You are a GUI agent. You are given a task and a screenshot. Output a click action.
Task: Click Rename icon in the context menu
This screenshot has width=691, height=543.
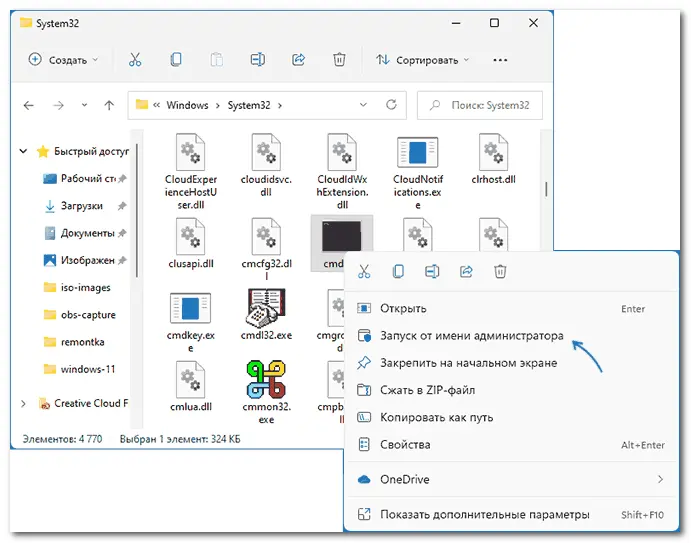432,271
